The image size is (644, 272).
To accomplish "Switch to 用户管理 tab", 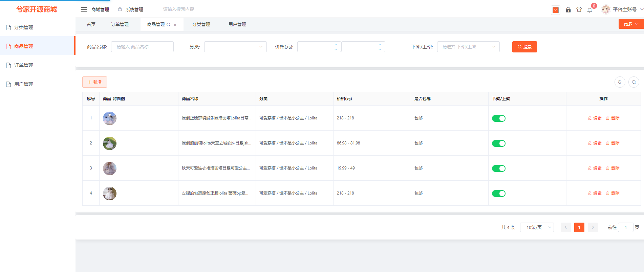I will pyautogui.click(x=237, y=24).
